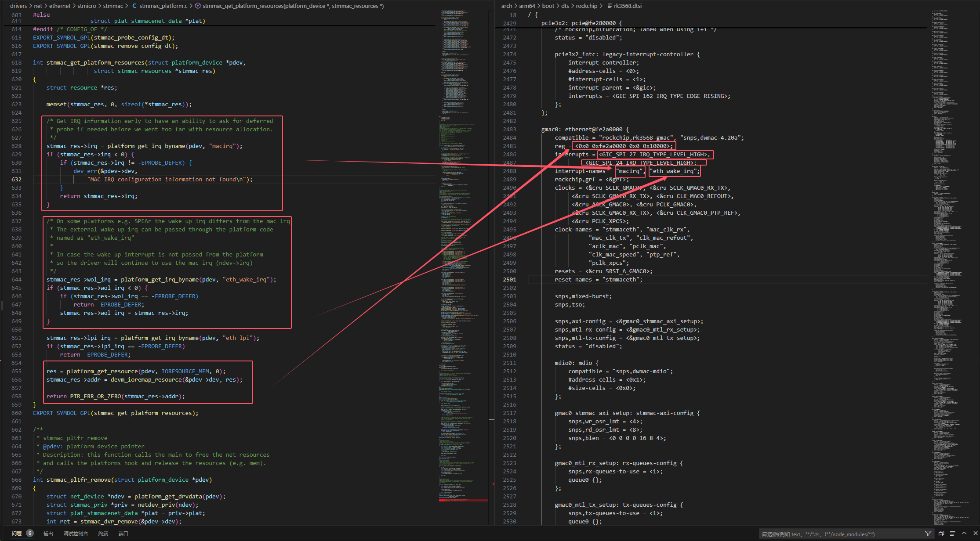Select the 终端 tab

coord(103,534)
